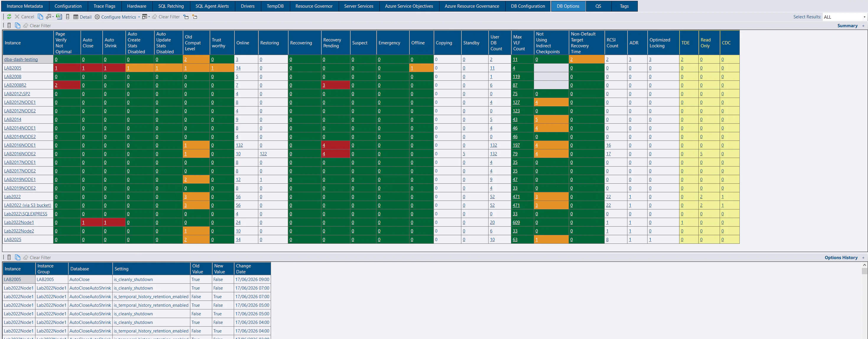Click the Options History panel title
Screen dimensions: 868x339
[841, 258]
